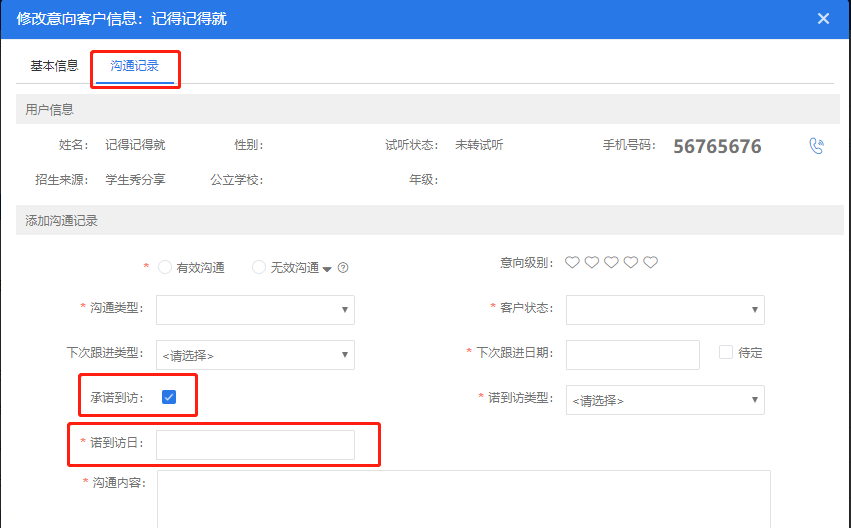
Task: Switch to the 沟通记录 tab
Action: (135, 66)
